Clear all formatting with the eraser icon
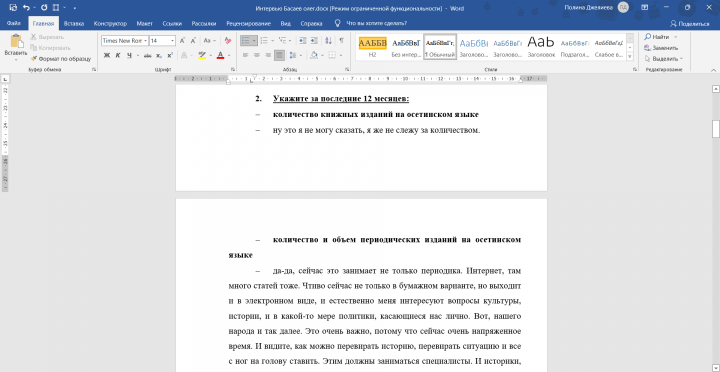Viewport: 720px width, 372px height. (x=228, y=41)
